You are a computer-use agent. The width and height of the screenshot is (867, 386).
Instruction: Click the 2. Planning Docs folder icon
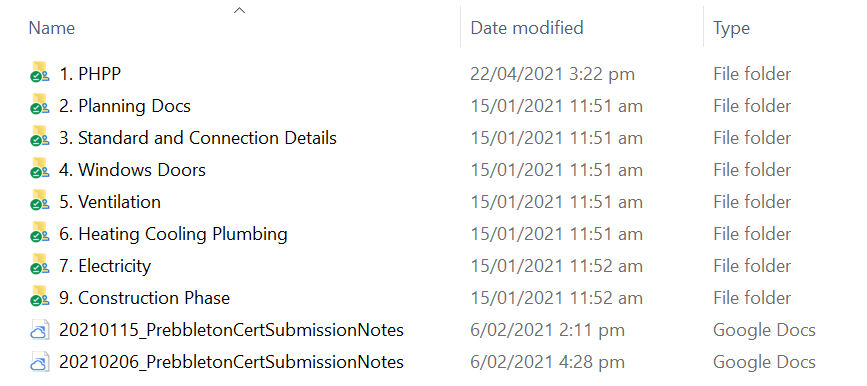40,106
